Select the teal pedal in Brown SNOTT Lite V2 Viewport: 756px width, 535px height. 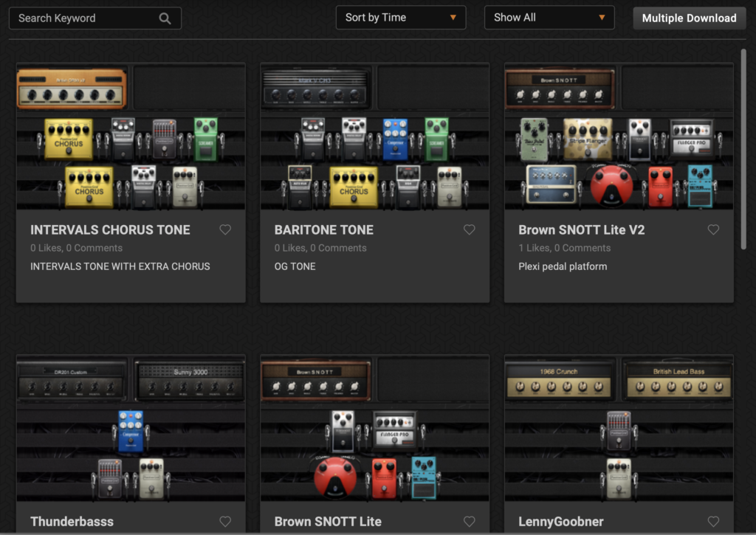tap(700, 186)
